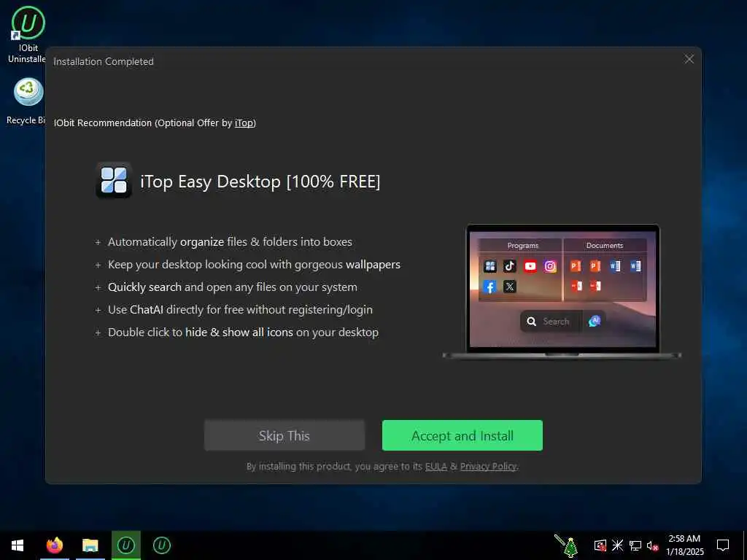
Task: Click the iTop Easy Desktop [100% FREE] title
Action: pyautogui.click(x=260, y=182)
